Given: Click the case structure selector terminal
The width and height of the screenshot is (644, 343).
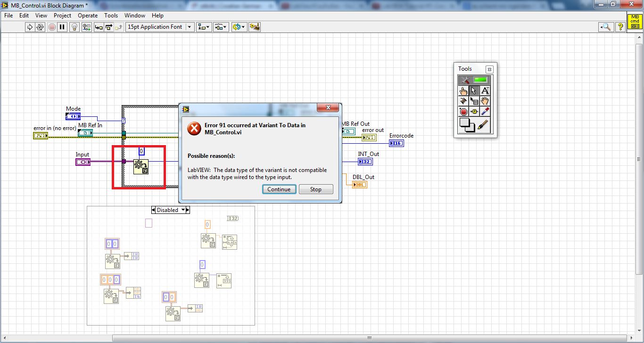Looking at the screenshot, I should (124, 121).
